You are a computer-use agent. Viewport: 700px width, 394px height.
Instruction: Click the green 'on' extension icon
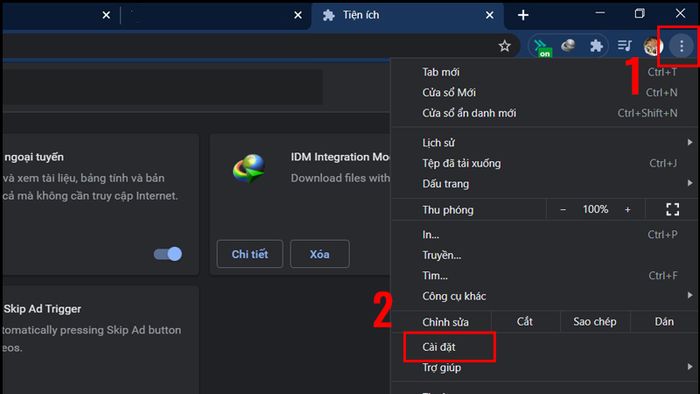pos(542,47)
